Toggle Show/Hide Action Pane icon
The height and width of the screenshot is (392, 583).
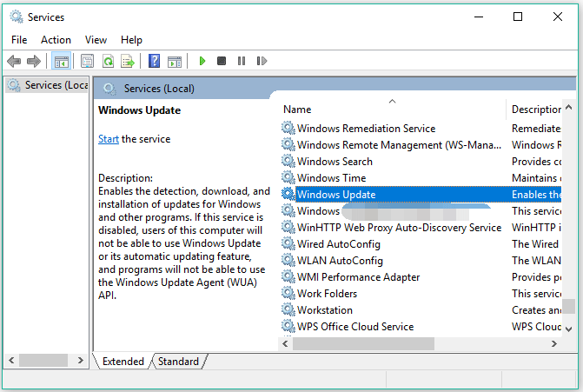pos(175,62)
